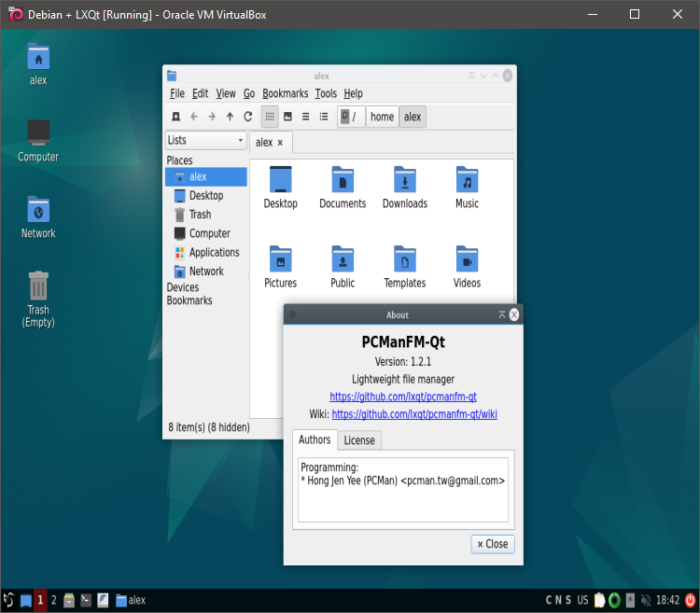Click the red power icon in panel

690,601
